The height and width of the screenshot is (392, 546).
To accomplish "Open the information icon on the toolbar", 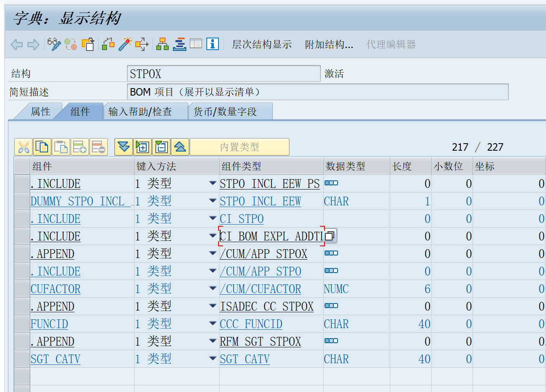I will (x=212, y=44).
